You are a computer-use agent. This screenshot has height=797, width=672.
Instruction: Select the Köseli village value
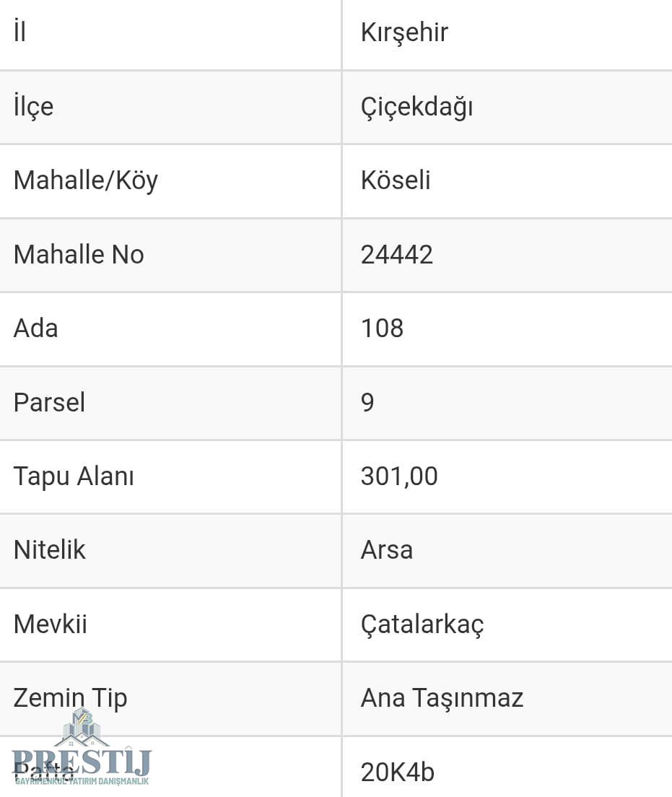tap(396, 180)
